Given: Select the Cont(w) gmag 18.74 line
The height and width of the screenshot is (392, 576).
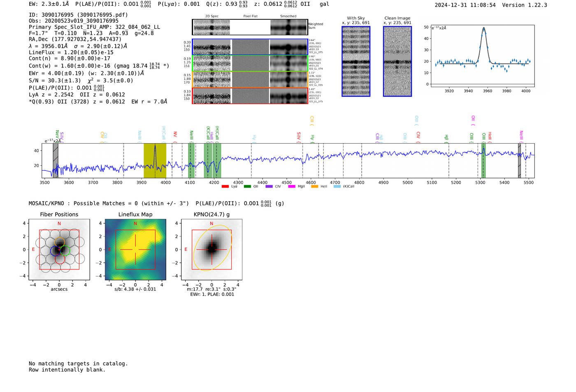Looking at the screenshot, I should click(x=99, y=66).
